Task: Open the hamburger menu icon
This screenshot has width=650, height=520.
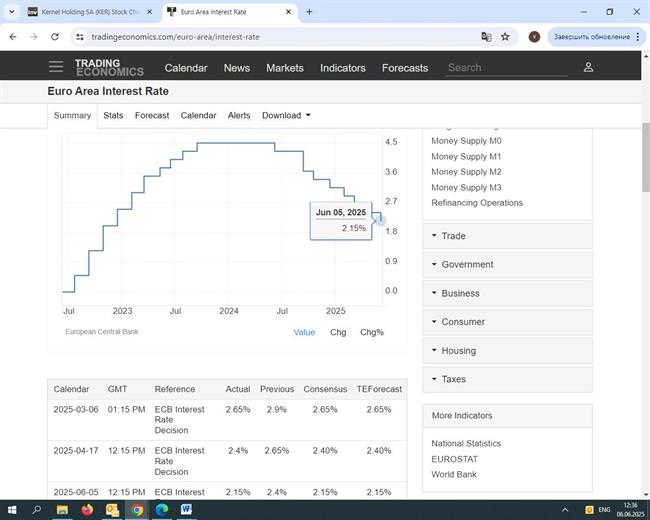Action: (x=56, y=67)
